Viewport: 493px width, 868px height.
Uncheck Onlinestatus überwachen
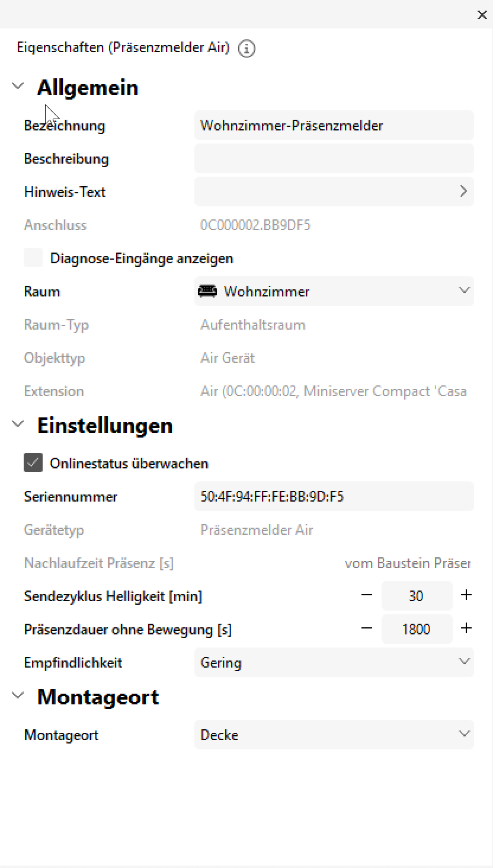click(x=33, y=463)
